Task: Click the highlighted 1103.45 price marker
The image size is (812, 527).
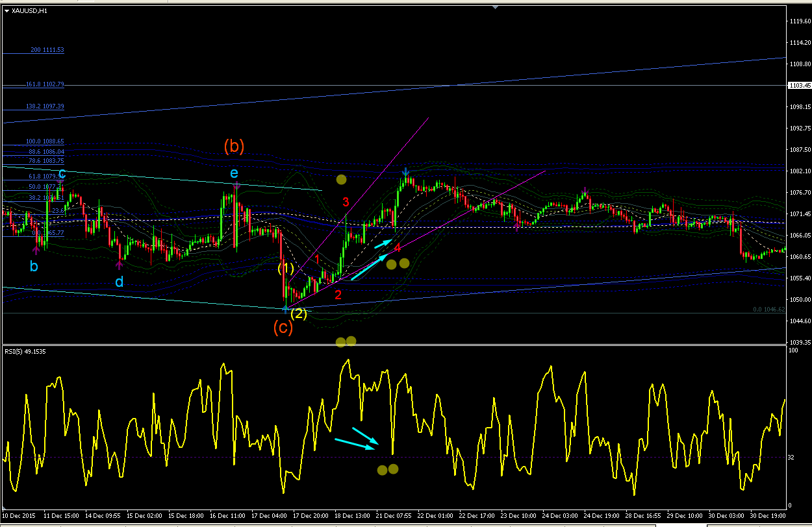Action: pyautogui.click(x=798, y=85)
